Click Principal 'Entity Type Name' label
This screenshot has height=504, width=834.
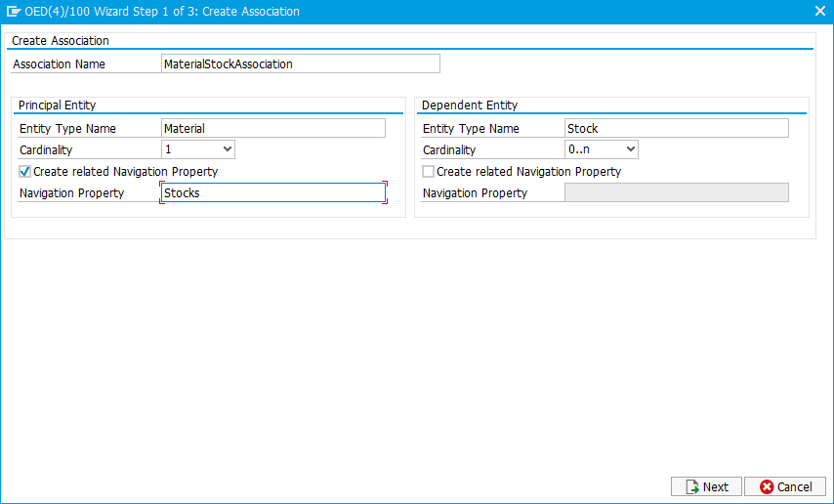click(67, 128)
